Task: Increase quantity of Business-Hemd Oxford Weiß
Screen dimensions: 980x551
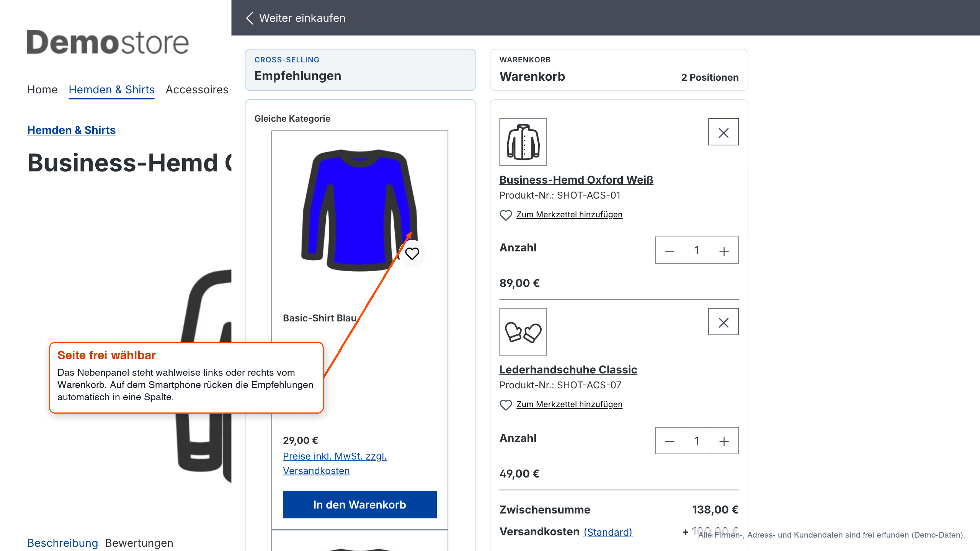Action: coord(724,251)
